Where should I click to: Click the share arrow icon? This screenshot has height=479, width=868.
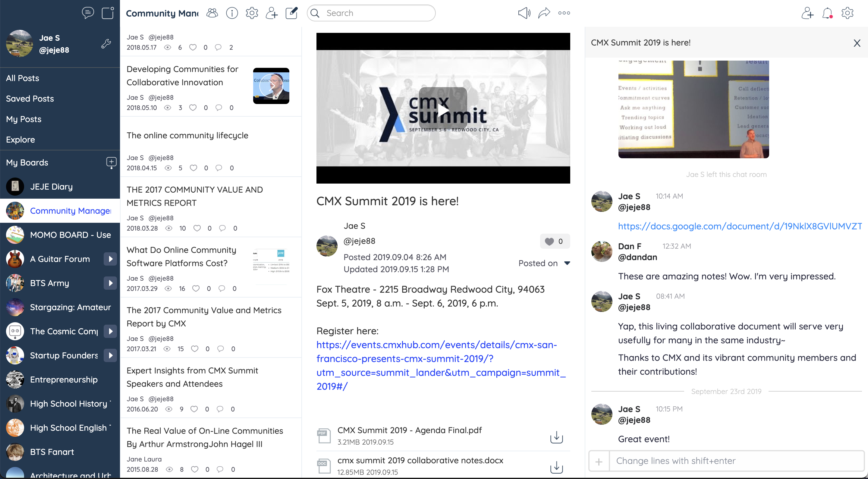point(544,13)
